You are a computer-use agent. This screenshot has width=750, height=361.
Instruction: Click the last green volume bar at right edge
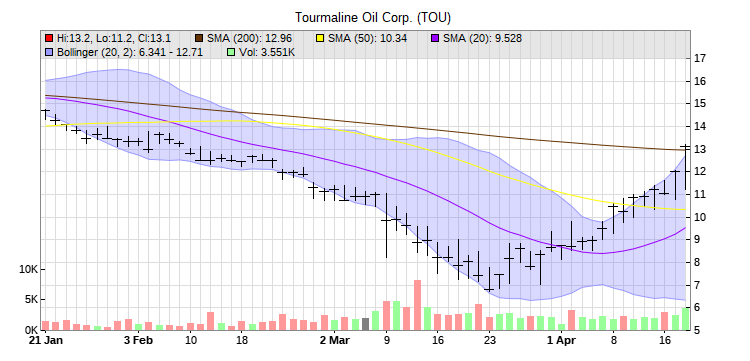click(x=685, y=319)
